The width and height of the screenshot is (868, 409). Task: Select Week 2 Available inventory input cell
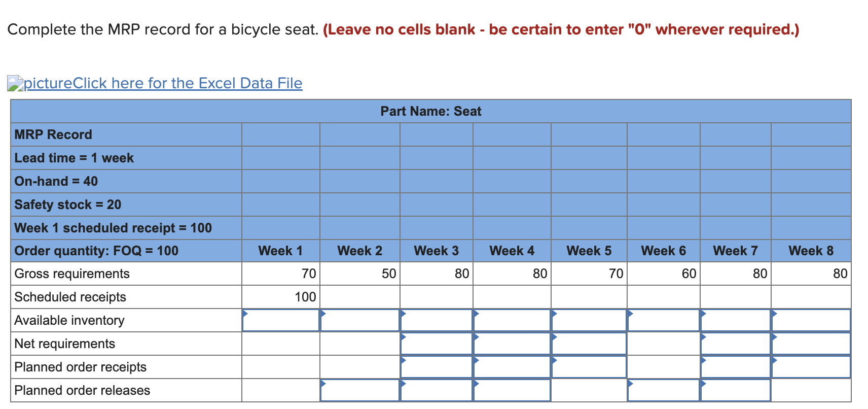(x=360, y=320)
